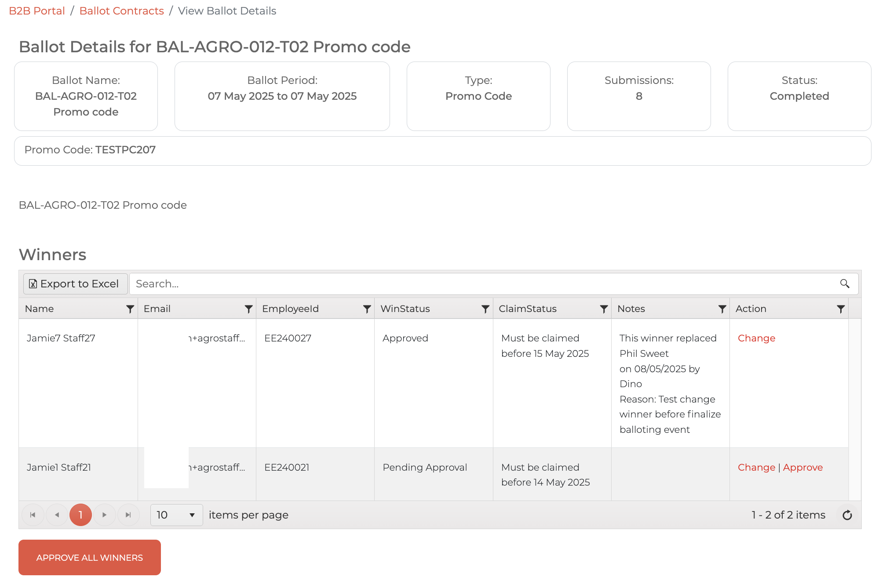Open the EmployeeId column filter icon
Screen dimensions: 875x588
[367, 309]
